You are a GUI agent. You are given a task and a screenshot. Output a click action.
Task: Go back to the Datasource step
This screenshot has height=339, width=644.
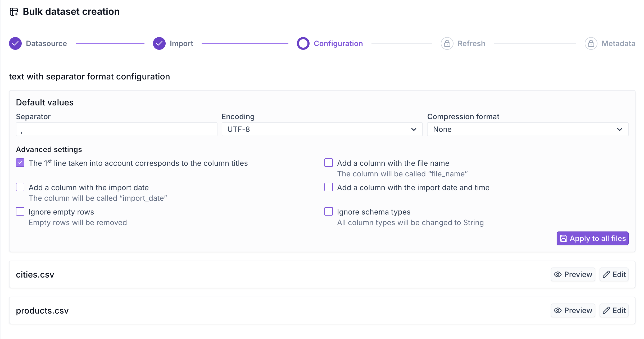tap(46, 43)
